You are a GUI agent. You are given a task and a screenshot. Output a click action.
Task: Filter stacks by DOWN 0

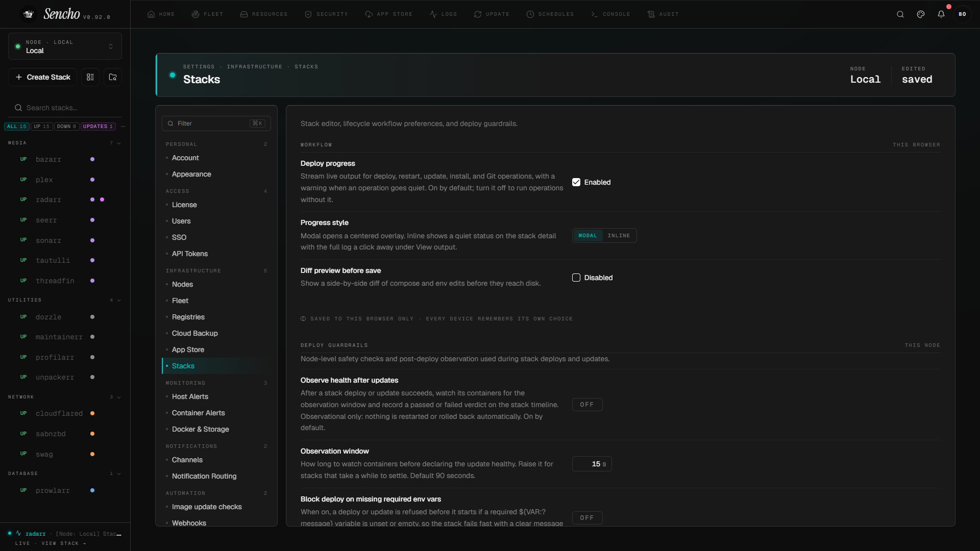coord(67,127)
